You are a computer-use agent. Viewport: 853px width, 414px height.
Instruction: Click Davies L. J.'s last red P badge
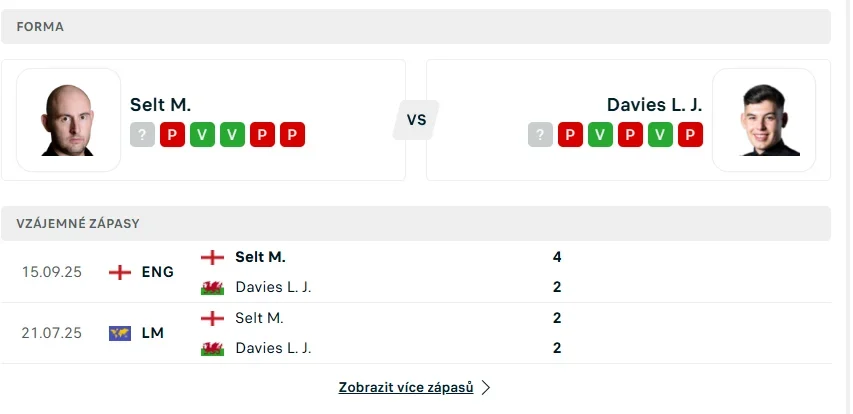click(x=690, y=135)
